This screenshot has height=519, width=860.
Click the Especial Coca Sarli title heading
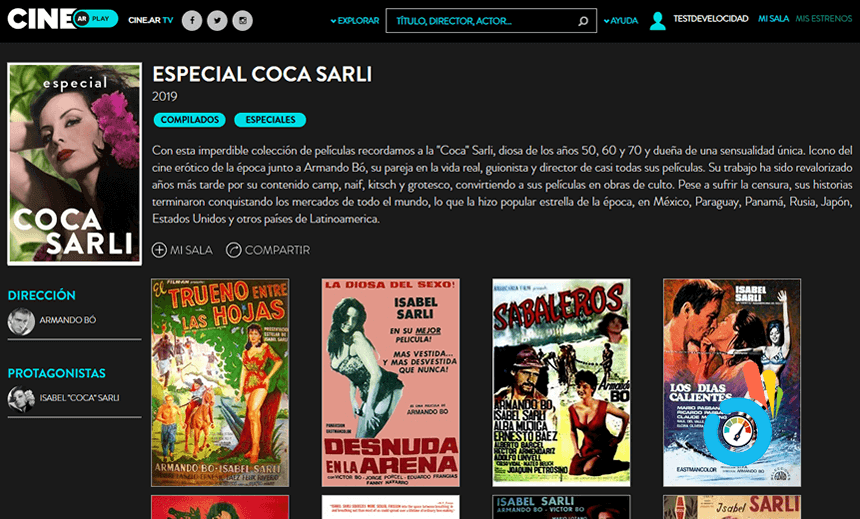(x=262, y=74)
